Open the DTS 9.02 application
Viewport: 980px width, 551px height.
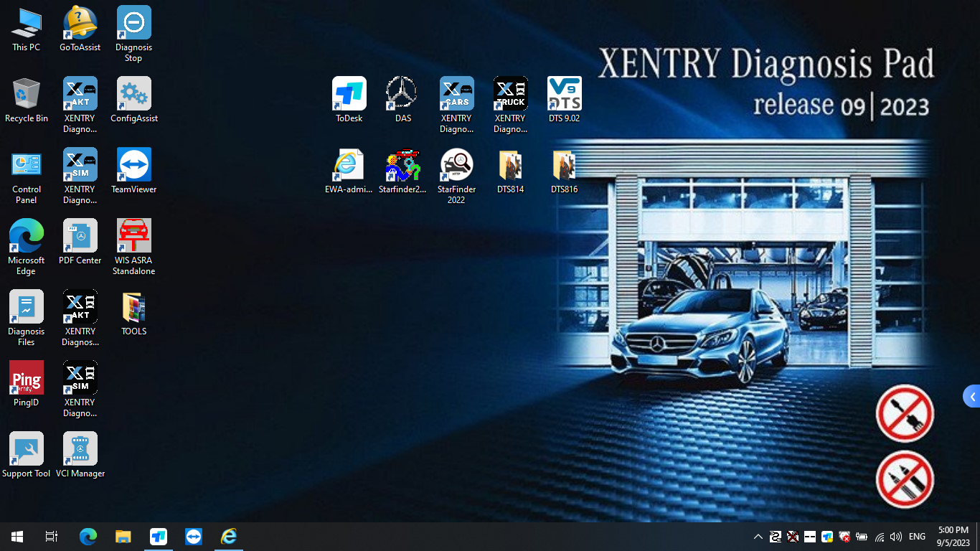(564, 93)
